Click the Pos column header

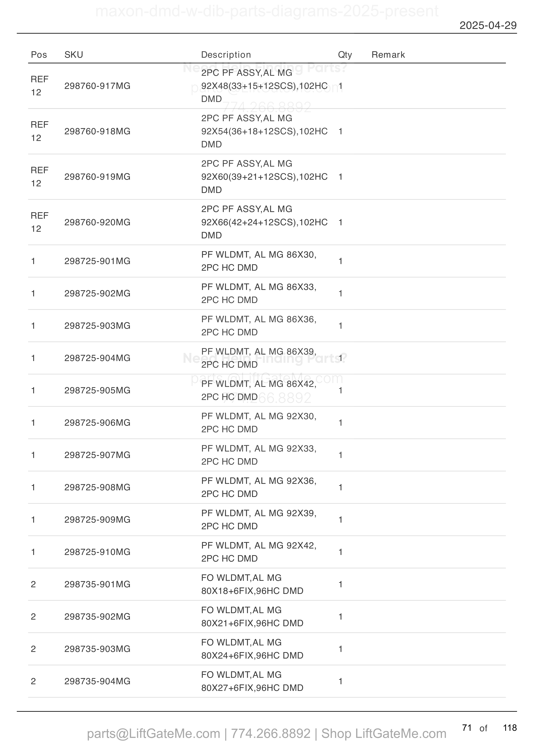[39, 55]
